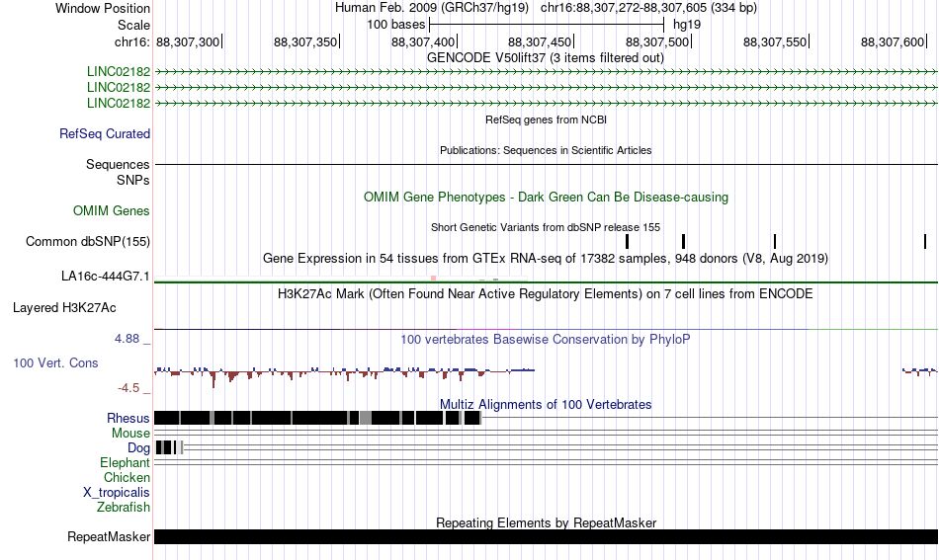Click the Sequences track label
The image size is (939, 560).
click(x=118, y=165)
